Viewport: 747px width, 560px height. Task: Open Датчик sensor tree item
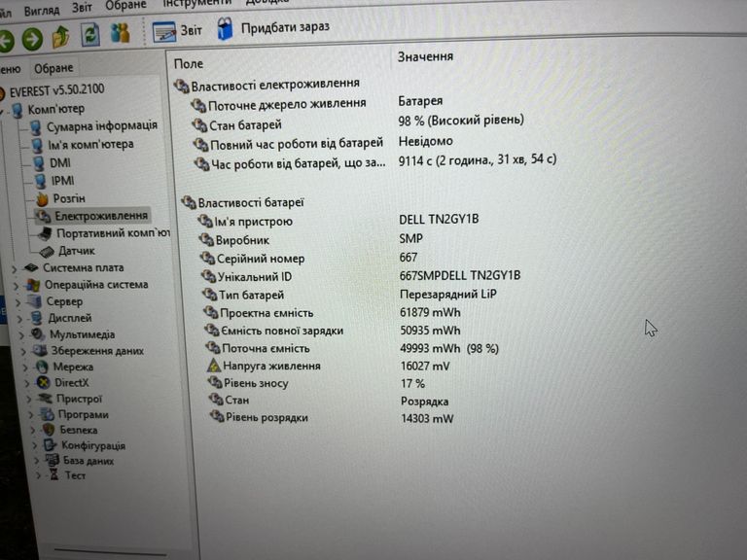[76, 251]
